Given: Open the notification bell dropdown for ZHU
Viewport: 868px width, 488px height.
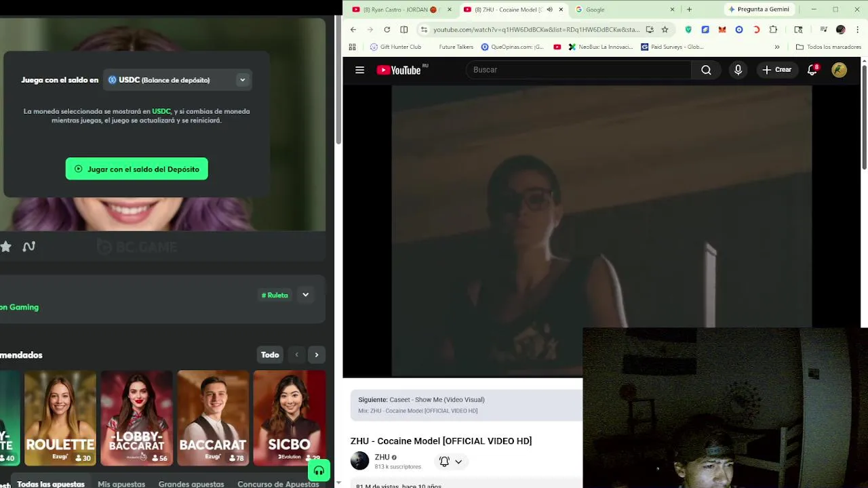Looking at the screenshot, I should (x=451, y=462).
